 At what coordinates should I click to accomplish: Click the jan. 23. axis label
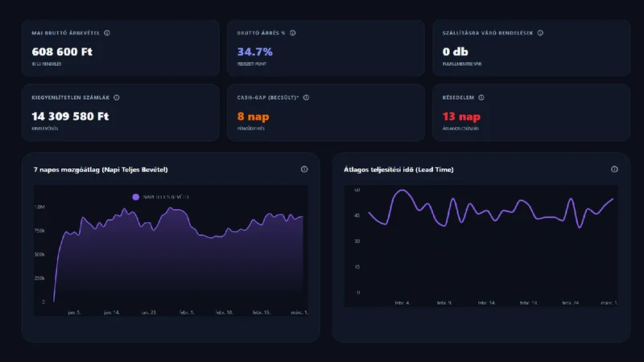tap(149, 312)
